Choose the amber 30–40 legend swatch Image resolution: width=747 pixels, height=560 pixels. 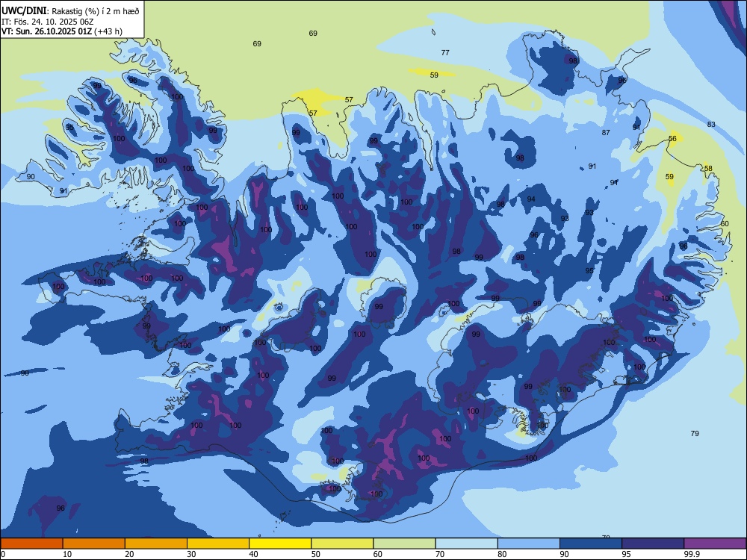[218, 544]
